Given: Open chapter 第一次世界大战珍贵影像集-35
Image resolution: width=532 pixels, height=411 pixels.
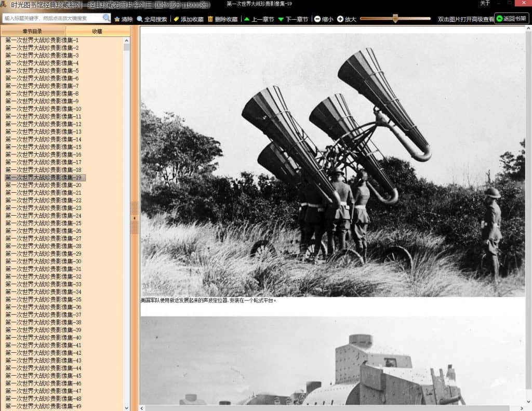Looking at the screenshot, I should [x=43, y=299].
